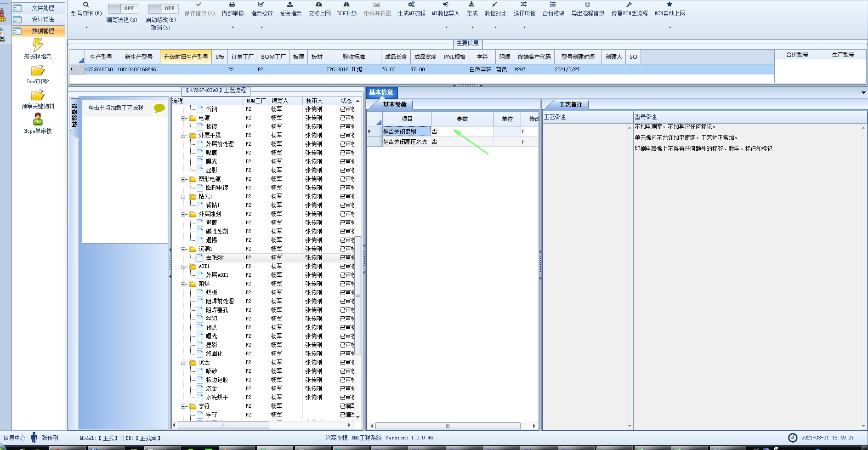Open dropdown arrow under ECN自动上网

669,28
